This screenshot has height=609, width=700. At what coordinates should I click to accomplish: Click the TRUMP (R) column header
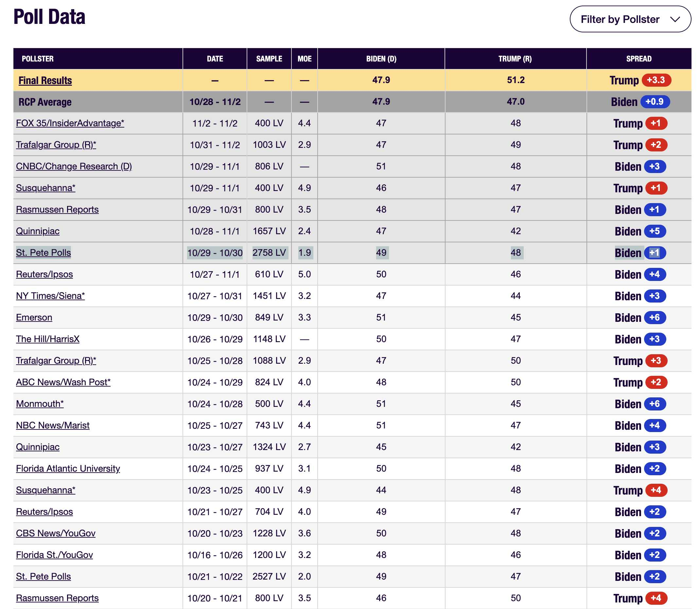point(515,59)
